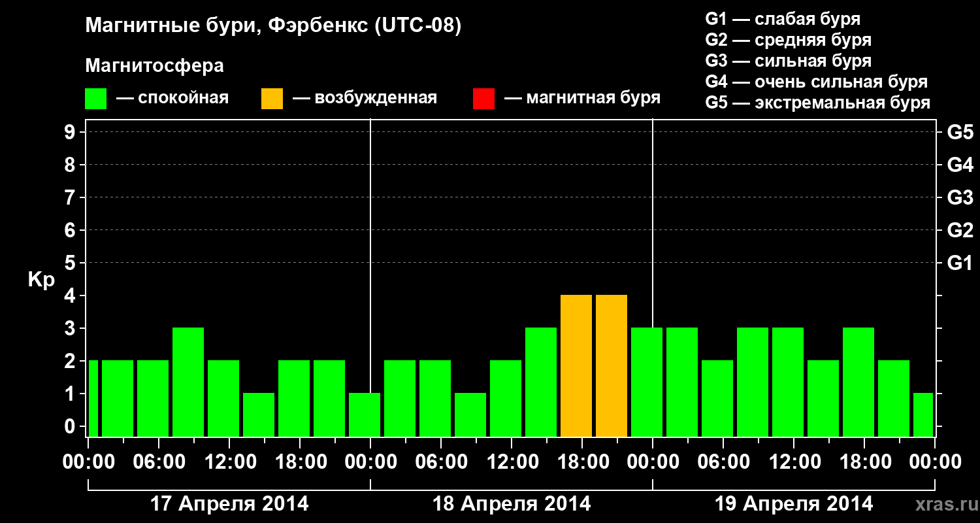
Task: Click the right-axis 'G1' storm level label
Action: pos(960,263)
